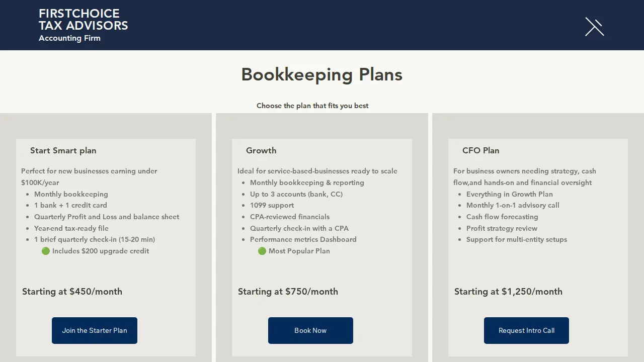Click "1 bank + 1 credit card" bullet
Screen dimensions: 644x362
pos(70,205)
